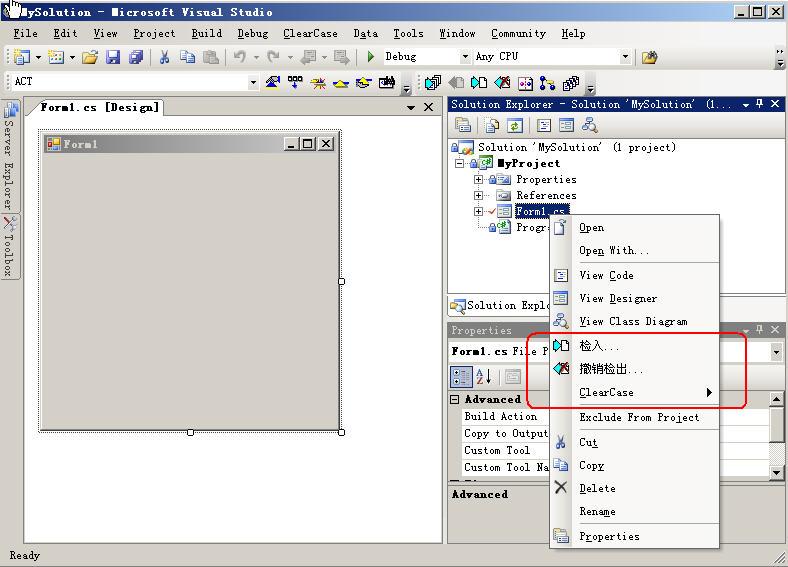Click the ClearCase Check In toolbar icon
This screenshot has height=567, width=788.
coord(479,82)
